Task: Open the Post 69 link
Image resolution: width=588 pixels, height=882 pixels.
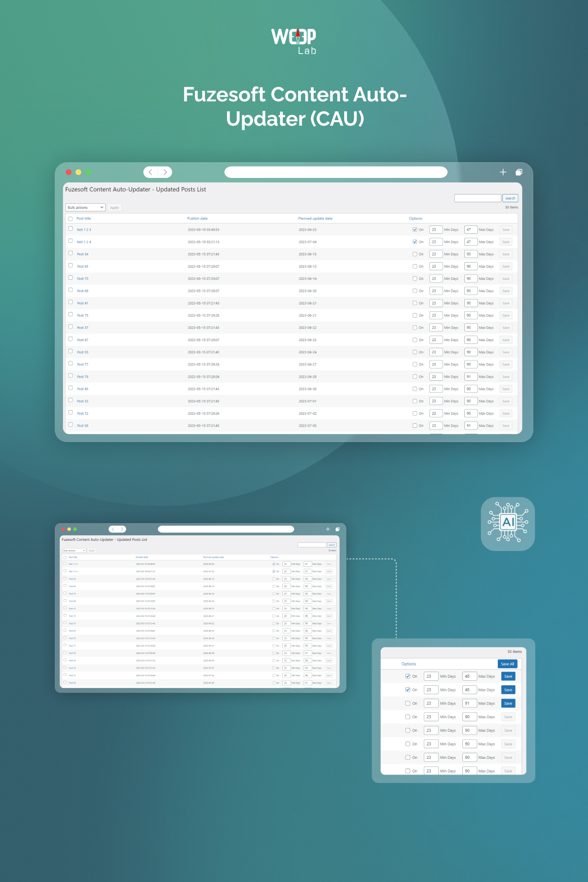Action: [x=83, y=291]
